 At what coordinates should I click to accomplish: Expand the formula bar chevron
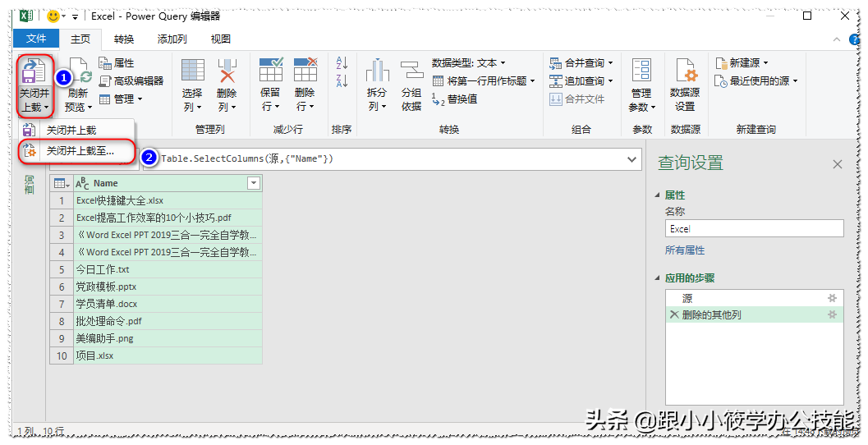coord(631,159)
